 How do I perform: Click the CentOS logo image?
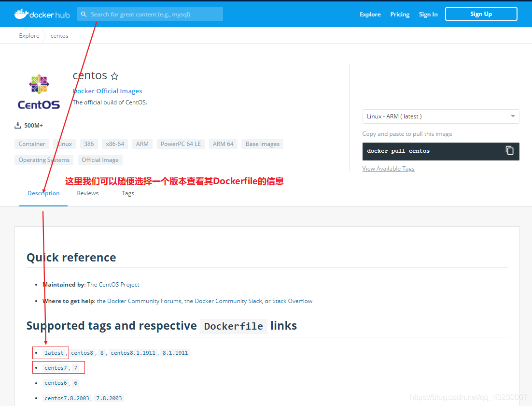point(39,92)
